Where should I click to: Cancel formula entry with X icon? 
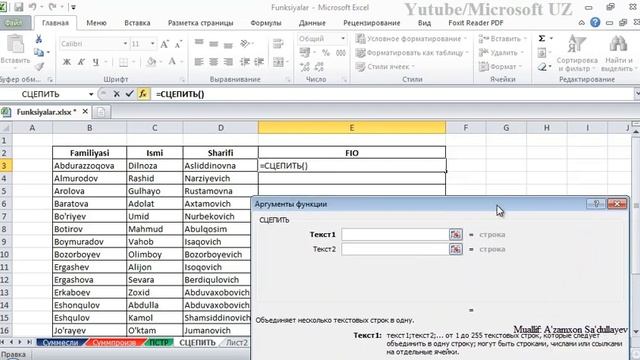[116, 94]
